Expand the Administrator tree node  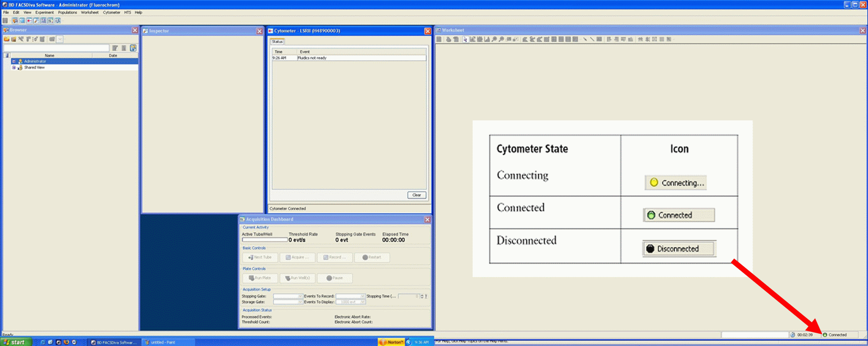[14, 61]
